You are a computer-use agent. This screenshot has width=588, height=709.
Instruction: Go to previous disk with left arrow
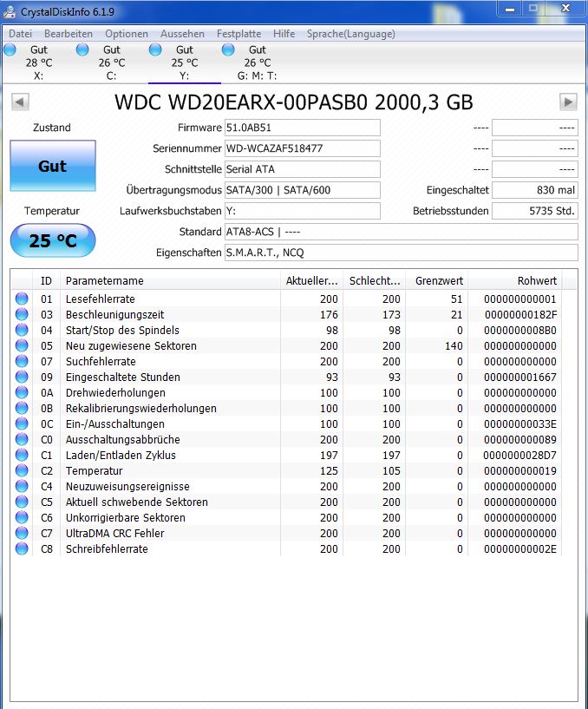tap(20, 102)
